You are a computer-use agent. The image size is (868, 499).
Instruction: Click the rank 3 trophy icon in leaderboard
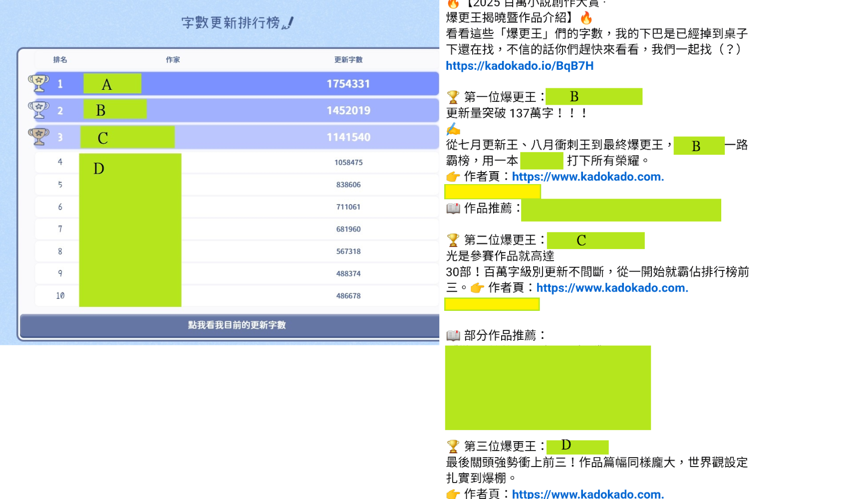pyautogui.click(x=38, y=137)
